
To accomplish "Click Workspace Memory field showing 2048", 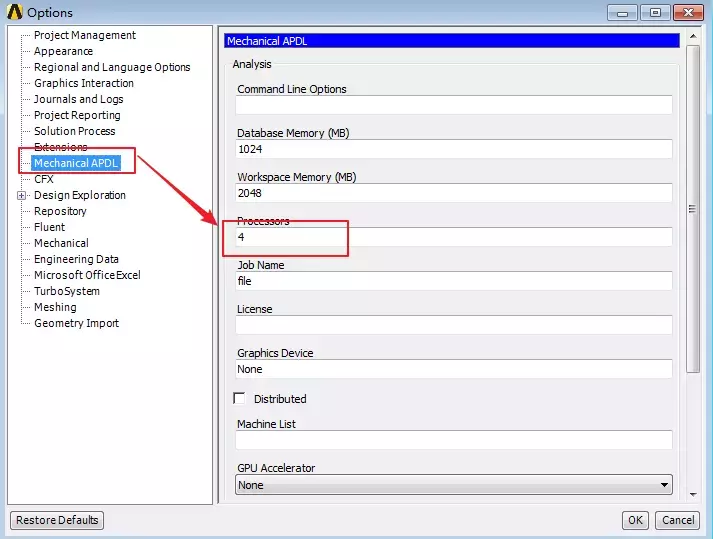I will [454, 193].
